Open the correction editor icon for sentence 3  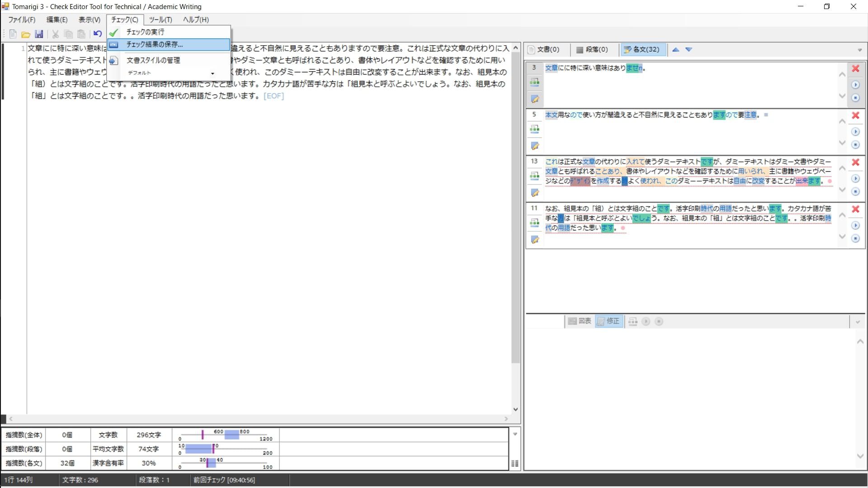(535, 99)
